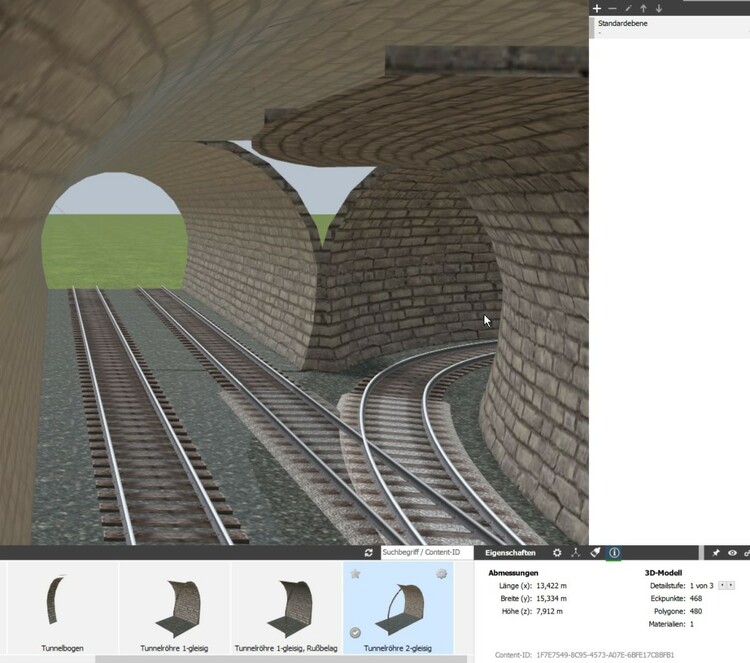Open the paint/texture properties tab
750x663 pixels.
point(595,552)
